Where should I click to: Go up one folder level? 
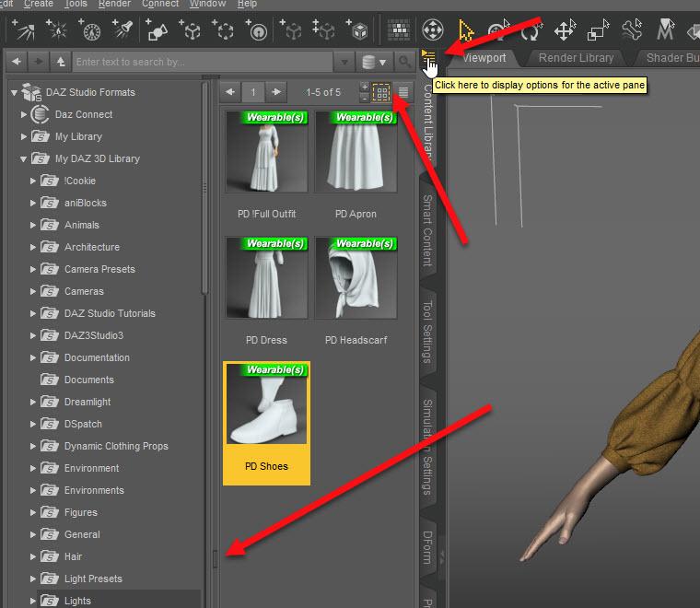click(x=60, y=61)
